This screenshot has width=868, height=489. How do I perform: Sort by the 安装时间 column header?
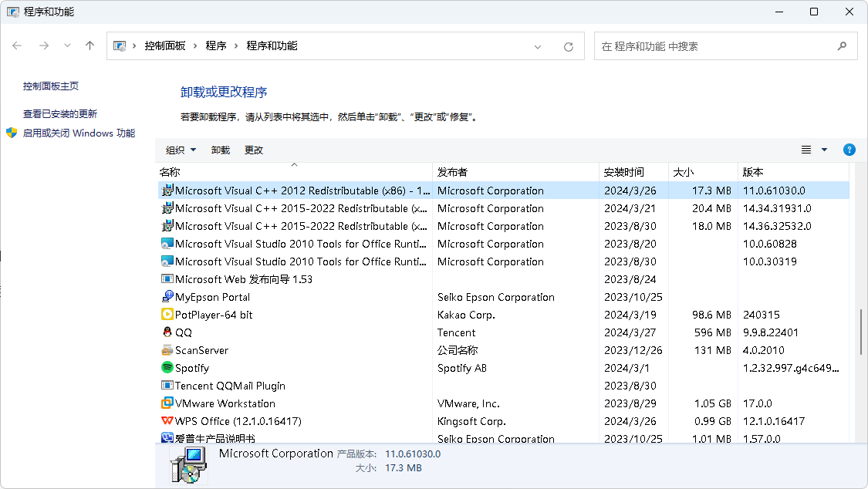pyautogui.click(x=634, y=172)
